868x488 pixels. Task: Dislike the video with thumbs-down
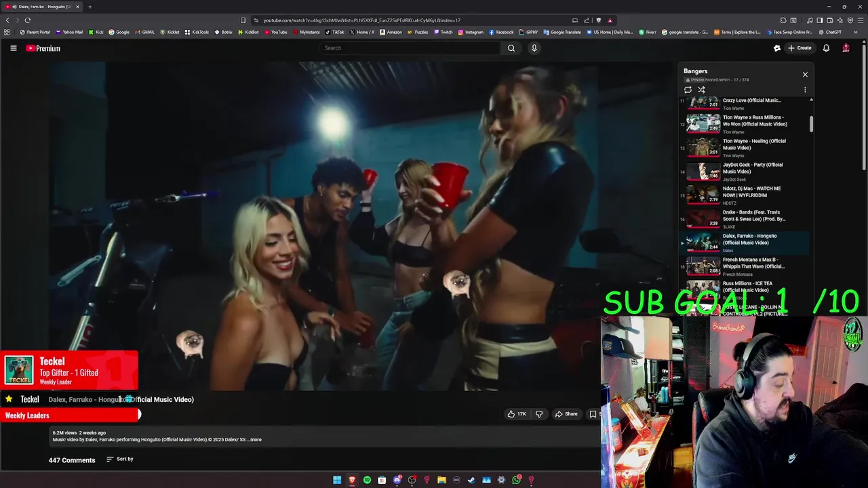[539, 414]
